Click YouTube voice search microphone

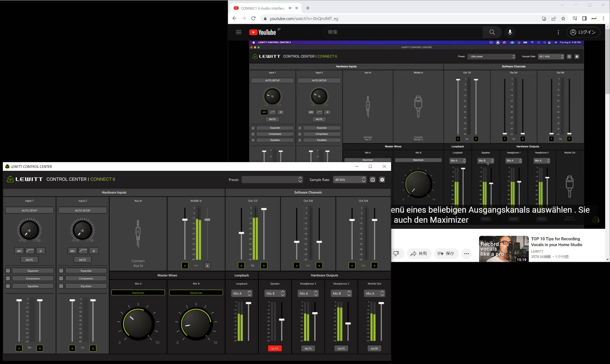(510, 32)
